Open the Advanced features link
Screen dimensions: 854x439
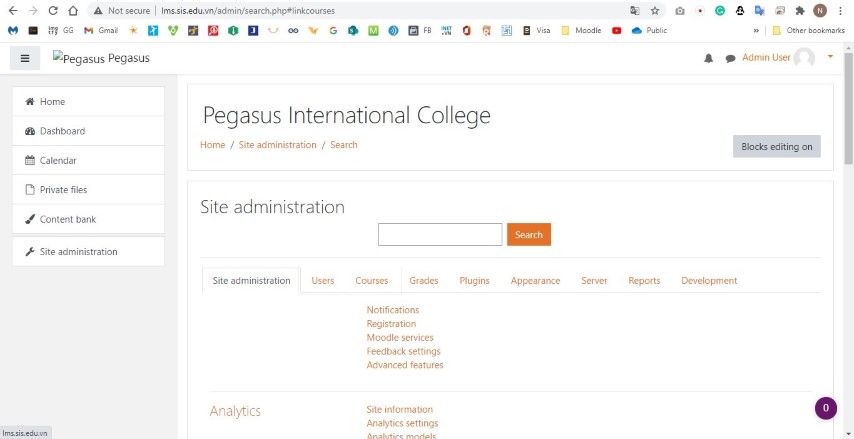click(405, 365)
